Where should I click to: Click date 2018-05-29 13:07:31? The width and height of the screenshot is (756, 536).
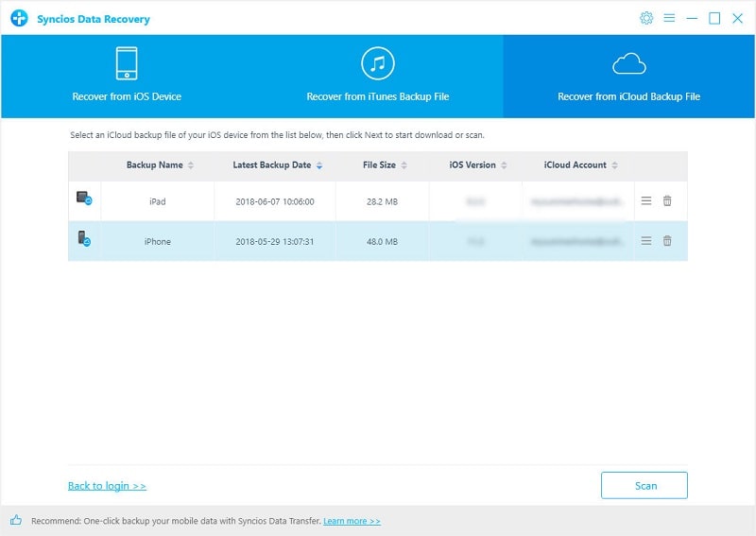coord(275,242)
